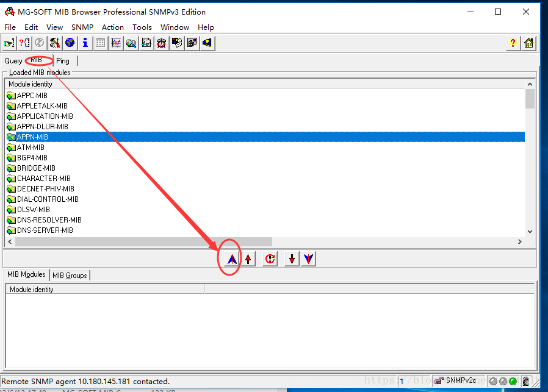Open the hammer and wrench preferences icon
The image size is (548, 392).
[x=54, y=43]
